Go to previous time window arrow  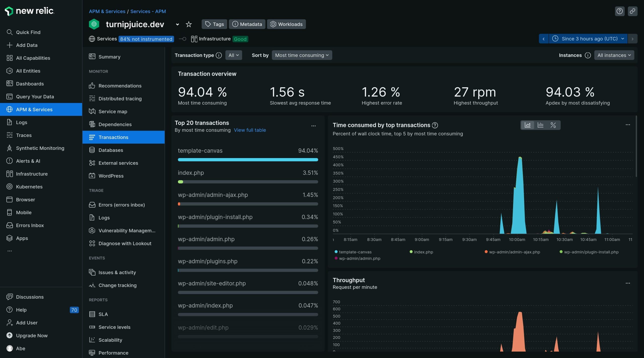(x=544, y=39)
